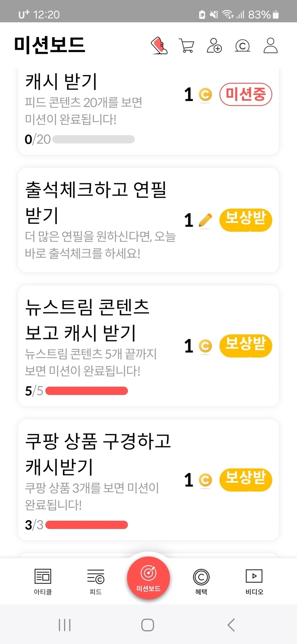Claim reward for 뉴스트림 콘텐츠 mission
Viewport: 297px width, 644px height.
(245, 346)
